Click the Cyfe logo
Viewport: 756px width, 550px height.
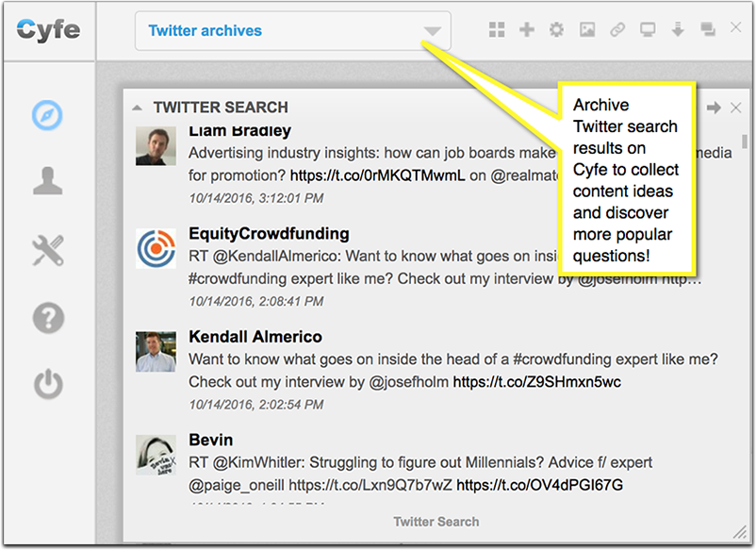coord(48,30)
